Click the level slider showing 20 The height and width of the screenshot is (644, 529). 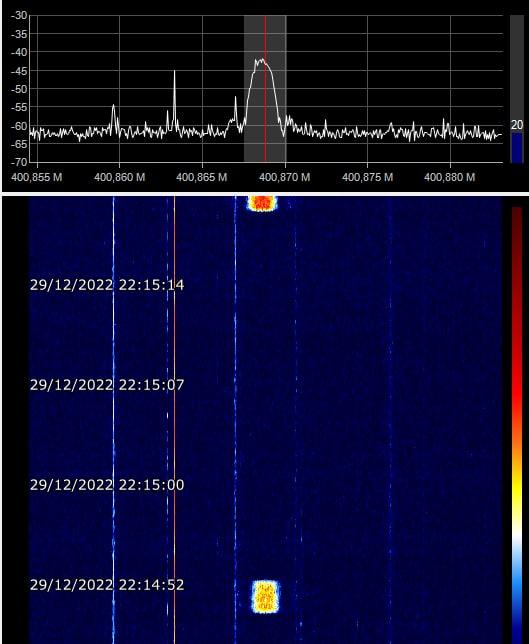[517, 89]
